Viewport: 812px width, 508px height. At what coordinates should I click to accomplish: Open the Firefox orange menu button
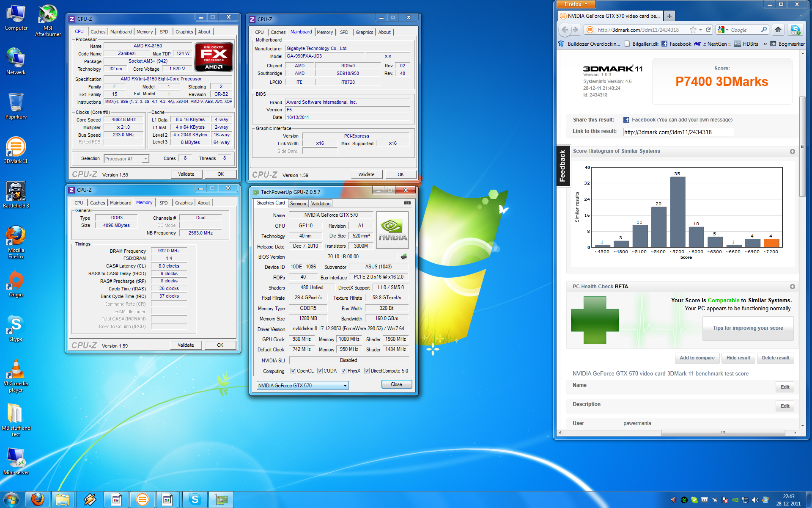coord(576,4)
